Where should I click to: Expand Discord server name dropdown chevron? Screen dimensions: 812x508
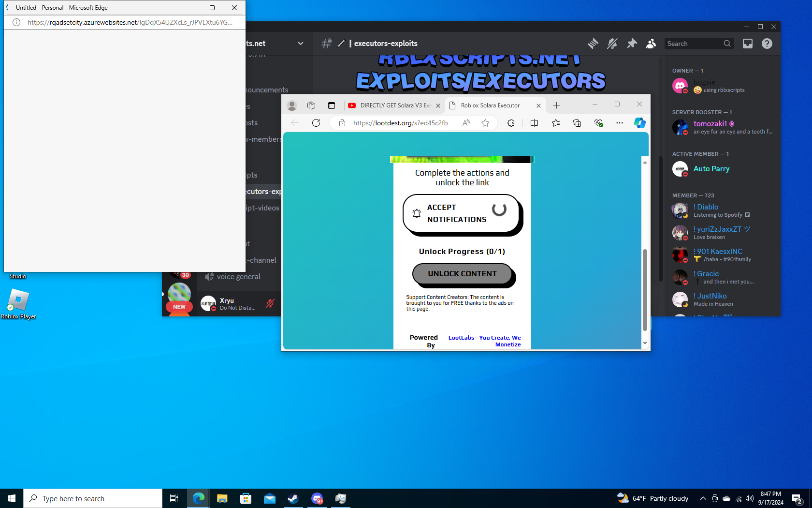tap(301, 44)
